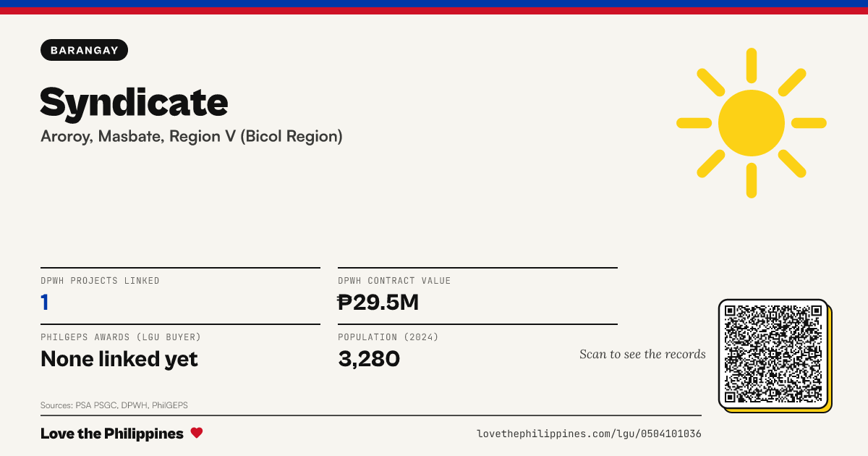Click the None linked yet text

click(119, 358)
